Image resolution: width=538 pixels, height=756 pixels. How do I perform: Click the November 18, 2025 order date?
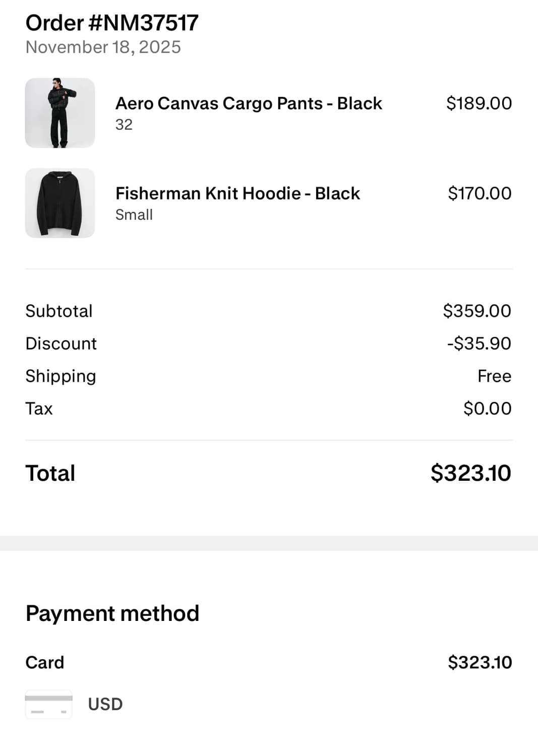(x=103, y=47)
